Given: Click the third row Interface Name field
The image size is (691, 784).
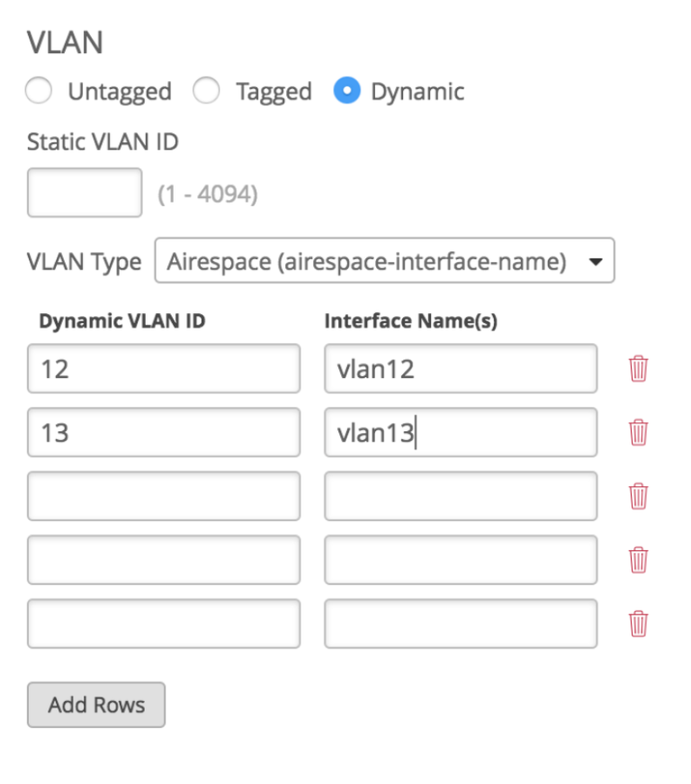Looking at the screenshot, I should [460, 496].
